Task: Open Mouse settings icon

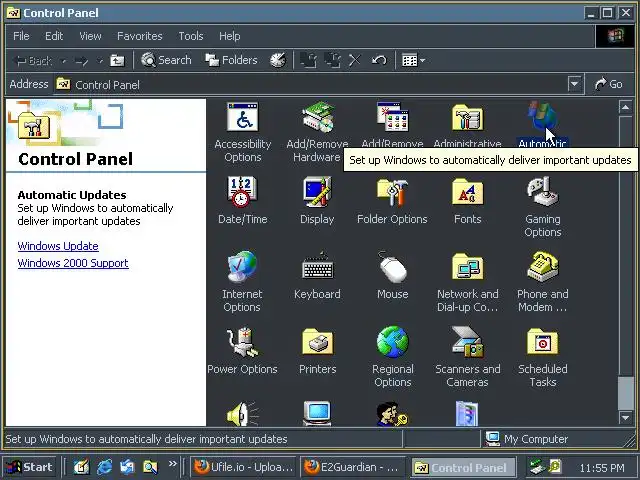Action: [x=392, y=267]
